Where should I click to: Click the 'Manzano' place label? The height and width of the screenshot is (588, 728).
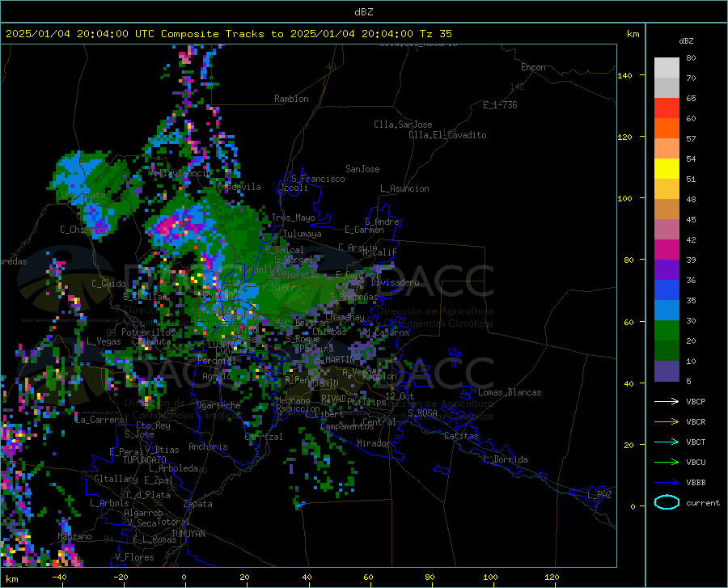pyautogui.click(x=74, y=536)
